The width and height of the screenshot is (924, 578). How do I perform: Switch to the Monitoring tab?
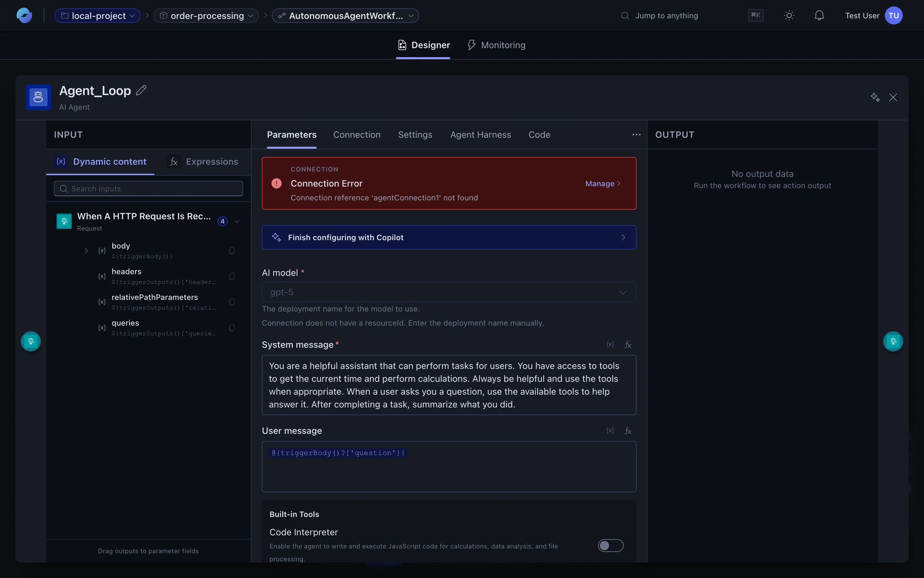496,45
